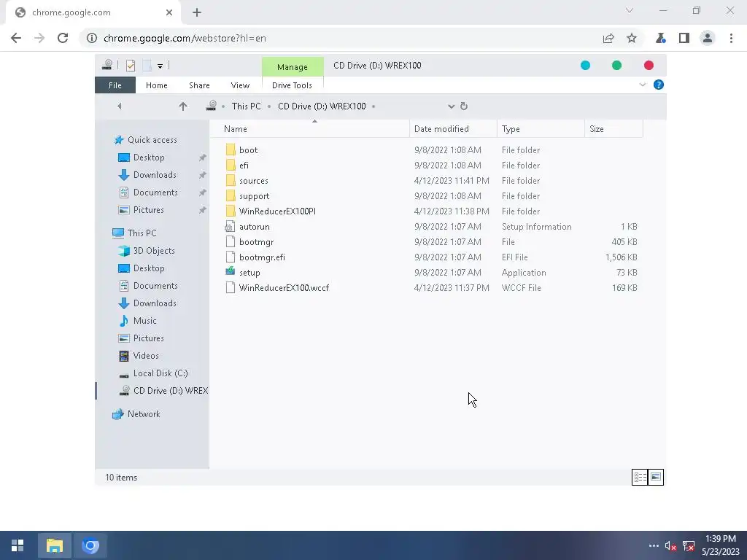The image size is (747, 560).
Task: Click the muted volume icon in the tray
Action: 670,546
